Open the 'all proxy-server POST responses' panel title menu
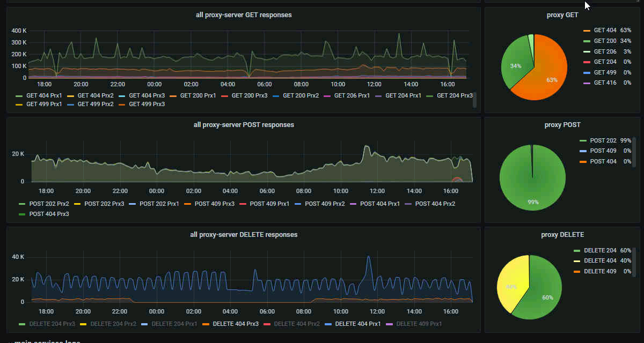Screen dimensions: 644x343 (x=244, y=125)
